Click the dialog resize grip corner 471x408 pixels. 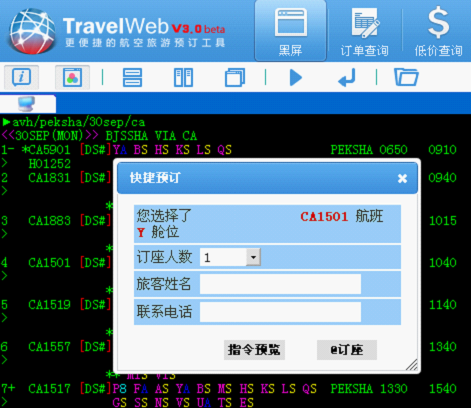412,365
